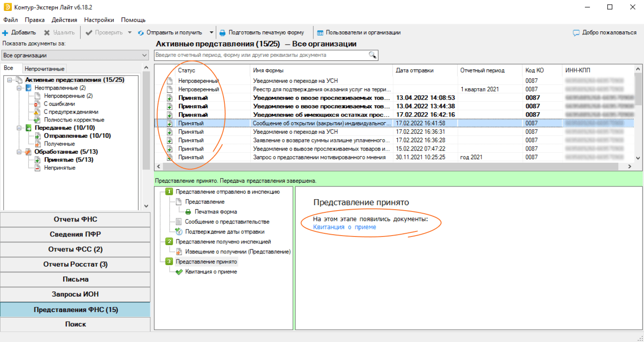
Task: Open the Сведения ПФР section
Action: [75, 234]
